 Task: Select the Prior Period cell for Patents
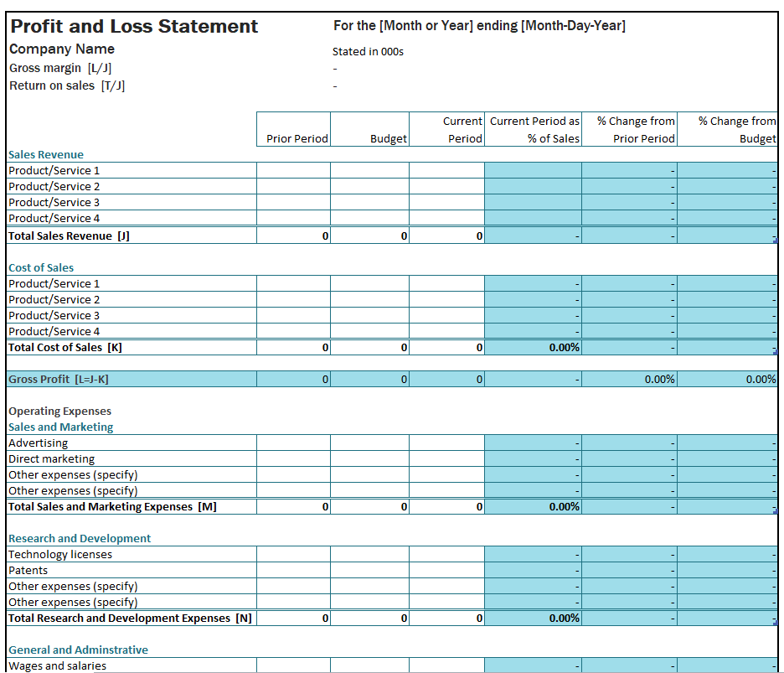click(x=293, y=570)
